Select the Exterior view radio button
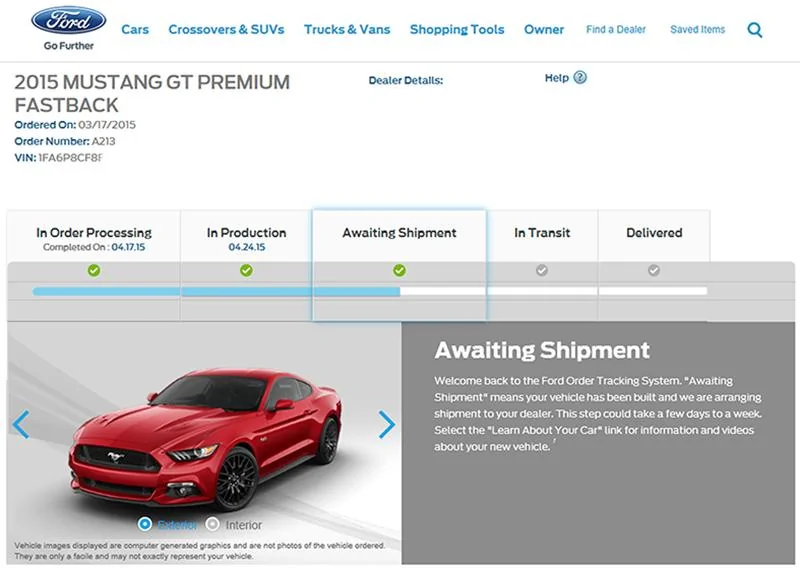 coord(145,524)
